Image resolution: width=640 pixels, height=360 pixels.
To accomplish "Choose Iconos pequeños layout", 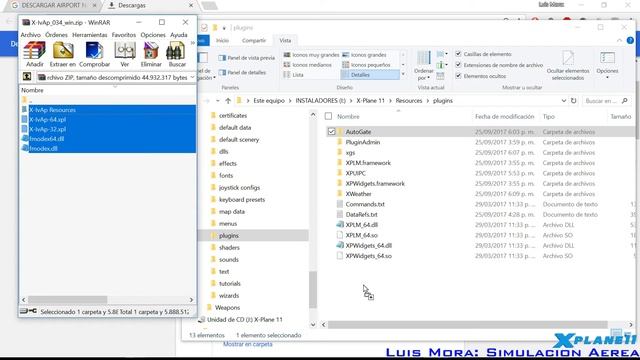I will (366, 64).
